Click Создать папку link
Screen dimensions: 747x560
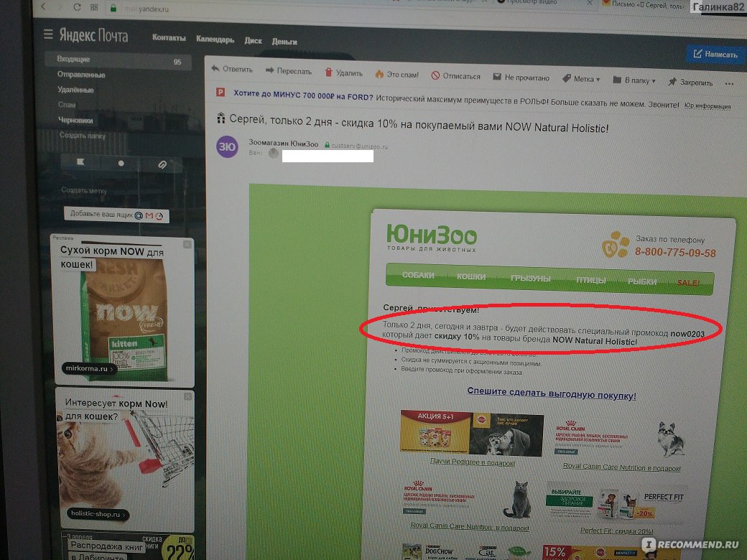[83, 136]
